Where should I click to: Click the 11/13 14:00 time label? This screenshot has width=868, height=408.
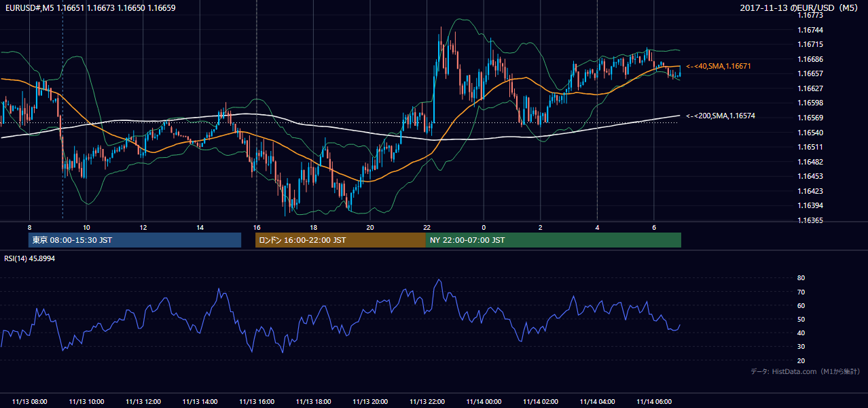pyautogui.click(x=200, y=402)
